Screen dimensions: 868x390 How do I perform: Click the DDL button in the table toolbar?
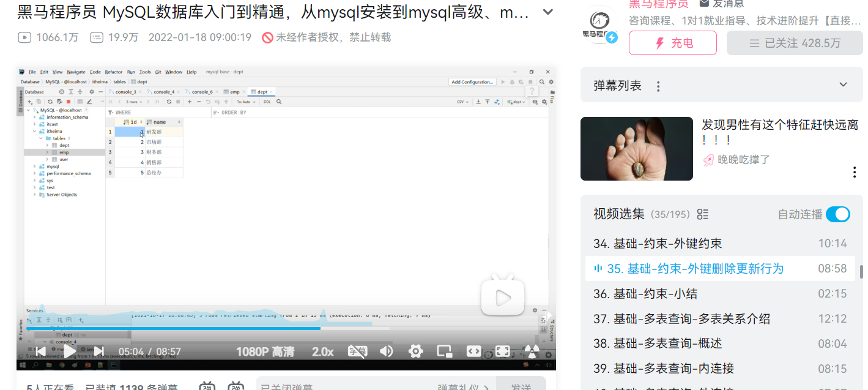pos(267,102)
